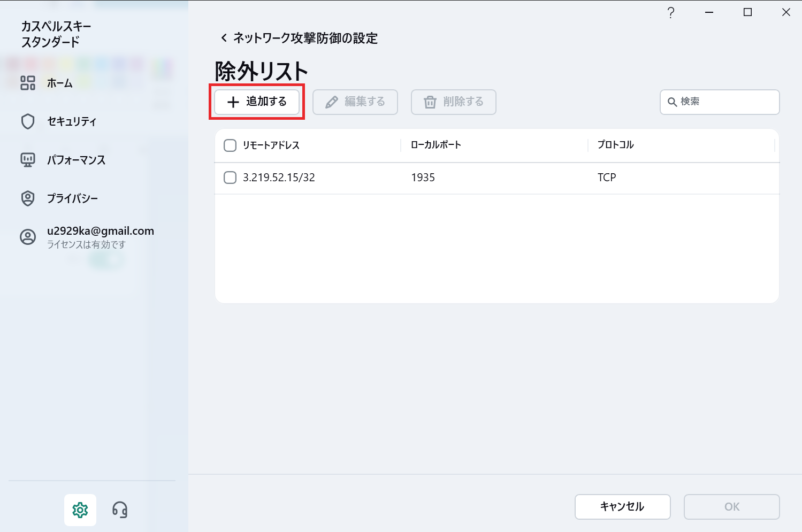This screenshot has height=532, width=802.
Task: Close the Kaspersky window
Action: click(786, 12)
